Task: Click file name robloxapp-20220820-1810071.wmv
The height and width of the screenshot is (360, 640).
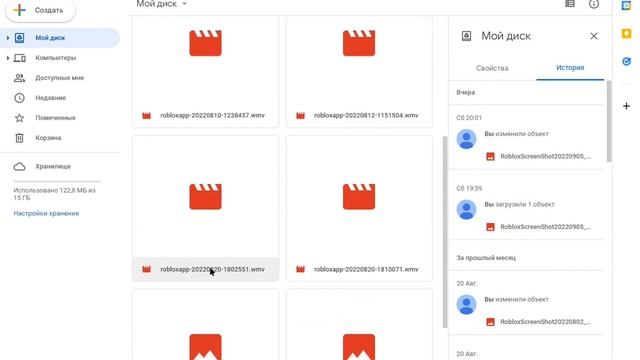Action: point(366,269)
